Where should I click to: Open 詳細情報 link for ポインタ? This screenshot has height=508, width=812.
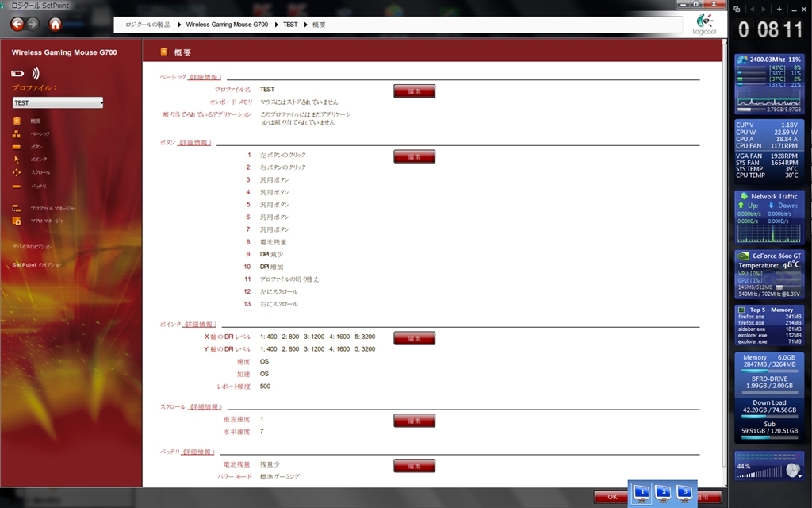pyautogui.click(x=200, y=325)
